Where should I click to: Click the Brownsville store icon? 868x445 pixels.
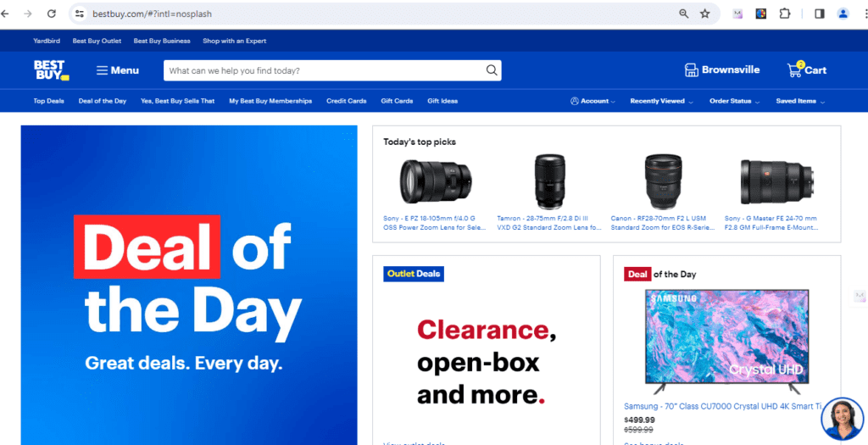click(x=692, y=70)
